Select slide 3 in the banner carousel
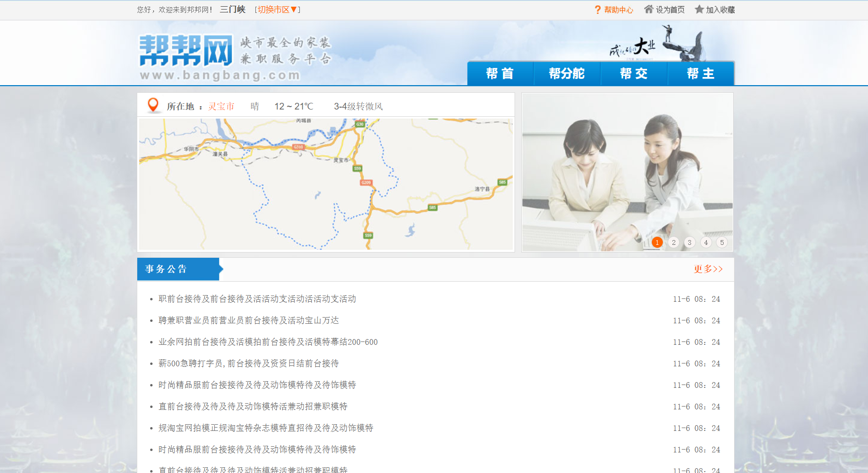Screen dimensions: 868x473 tap(690, 242)
